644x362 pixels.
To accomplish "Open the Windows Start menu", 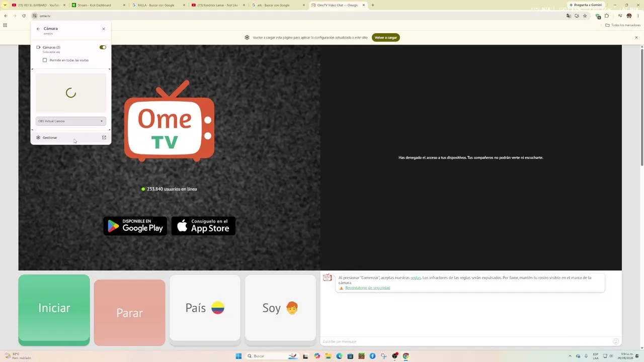I will (x=238, y=356).
